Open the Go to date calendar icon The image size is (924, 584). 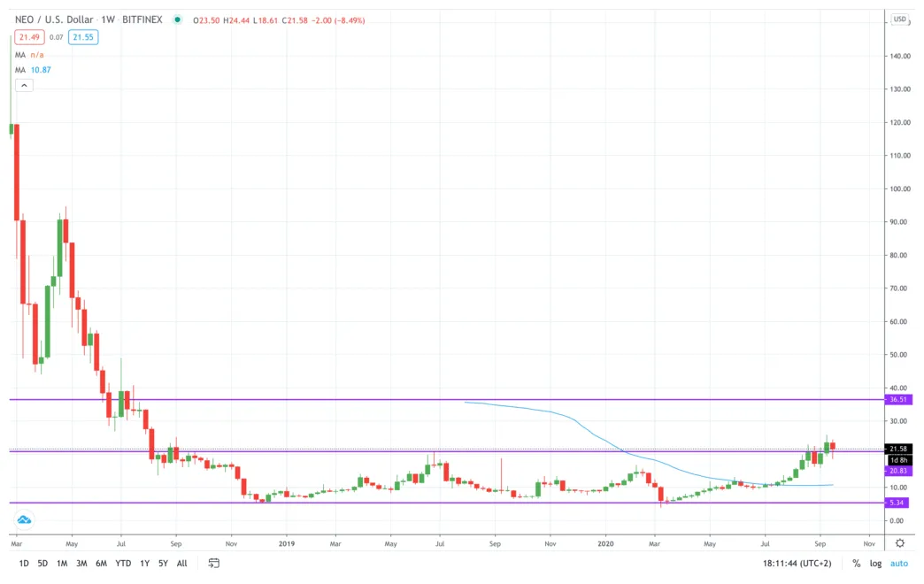pos(213,563)
